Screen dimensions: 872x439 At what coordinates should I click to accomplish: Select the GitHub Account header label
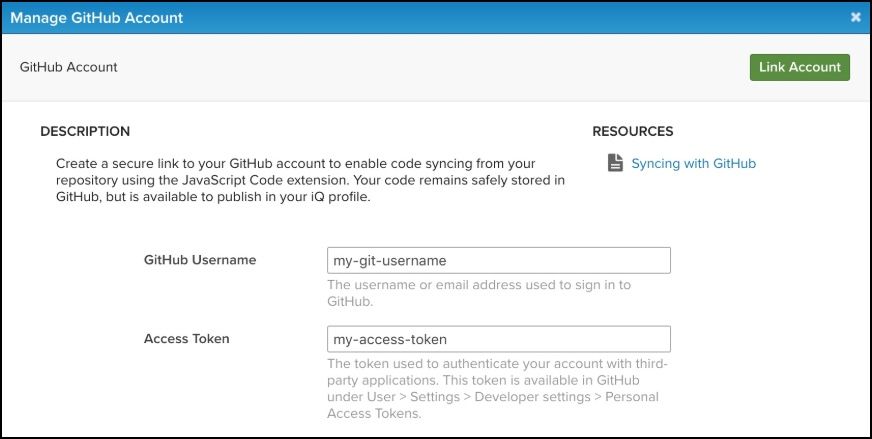coord(69,67)
